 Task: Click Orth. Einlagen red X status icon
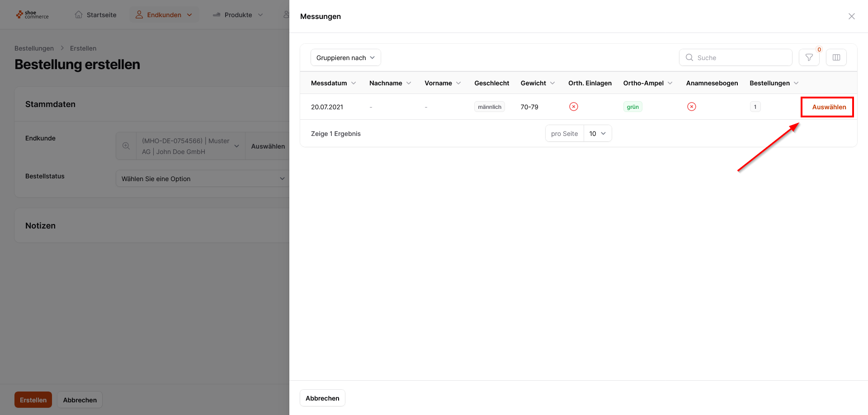pos(574,107)
